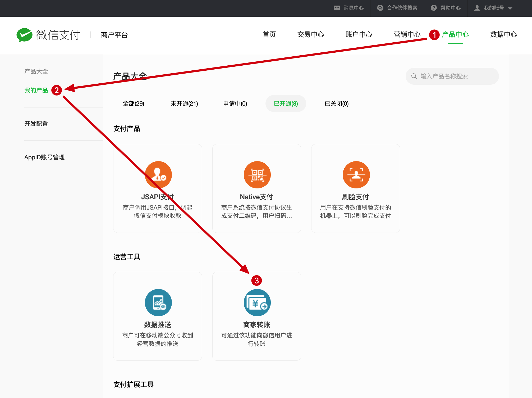This screenshot has width=532, height=398.
Task: Select 产品中心 navigation item
Action: 455,34
